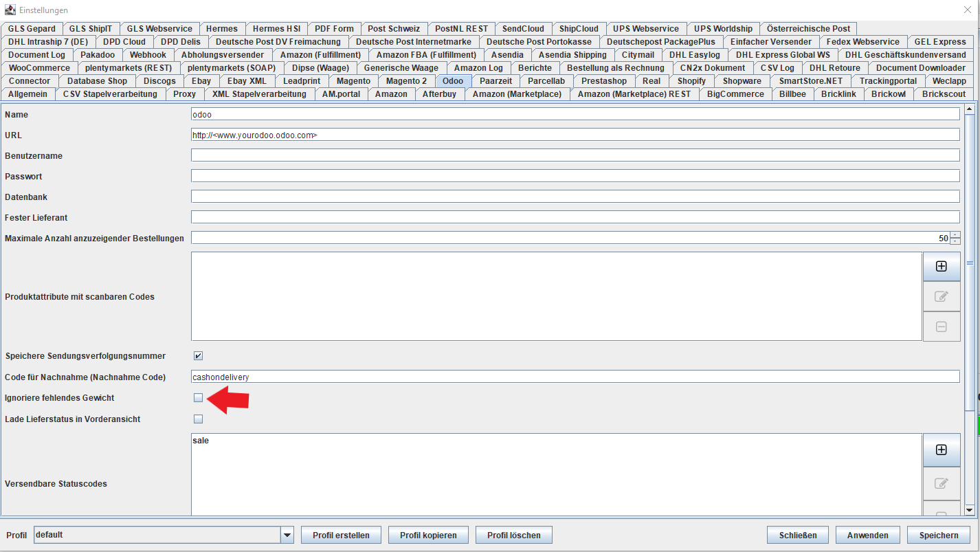The image size is (980, 552).
Task: Click the edit pencil beside Produktattribute list
Action: click(x=942, y=296)
